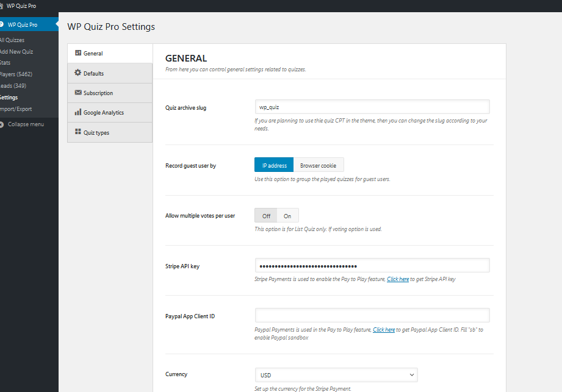Screen dimensions: 562x392
Task: Open Players (5462) page
Action: (16, 74)
